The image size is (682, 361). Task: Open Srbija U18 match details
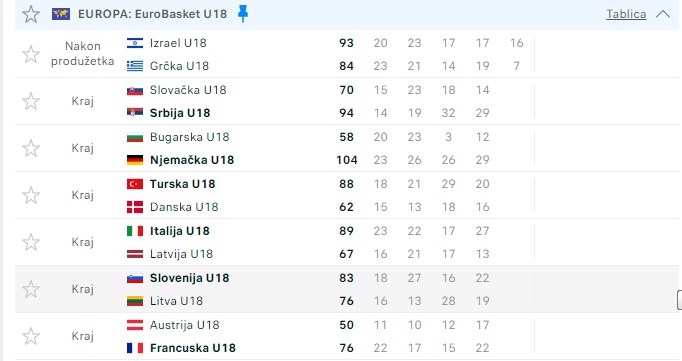click(x=180, y=113)
